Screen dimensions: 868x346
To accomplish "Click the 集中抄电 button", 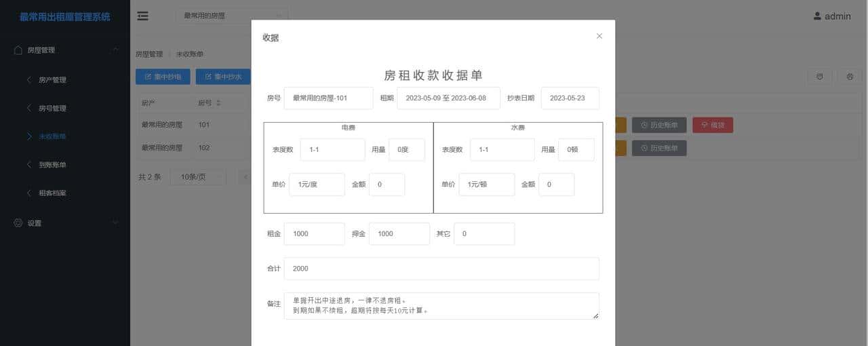I will point(163,77).
